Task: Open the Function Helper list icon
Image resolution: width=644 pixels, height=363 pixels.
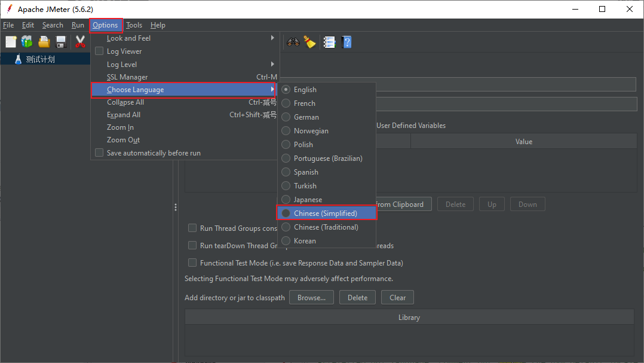Action: [x=329, y=42]
